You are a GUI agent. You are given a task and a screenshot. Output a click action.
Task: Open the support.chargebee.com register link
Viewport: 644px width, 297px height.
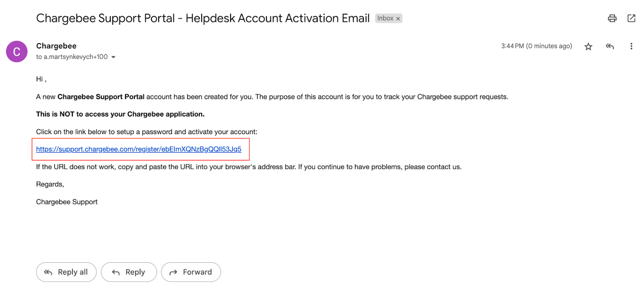coord(138,149)
